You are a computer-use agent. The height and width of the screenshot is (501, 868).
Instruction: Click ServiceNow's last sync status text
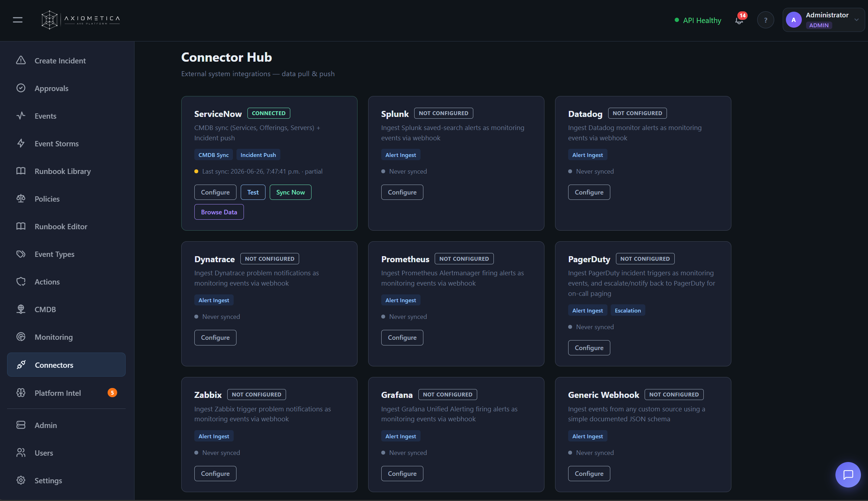[x=262, y=171]
